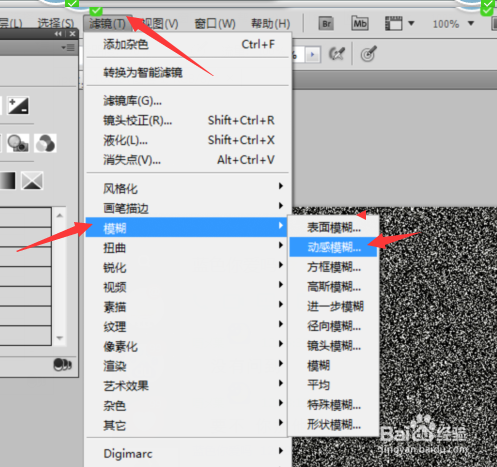Screen dimensions: 497x467
Task: Choose 高斯模糊... Gaussian blur
Action: (x=333, y=286)
